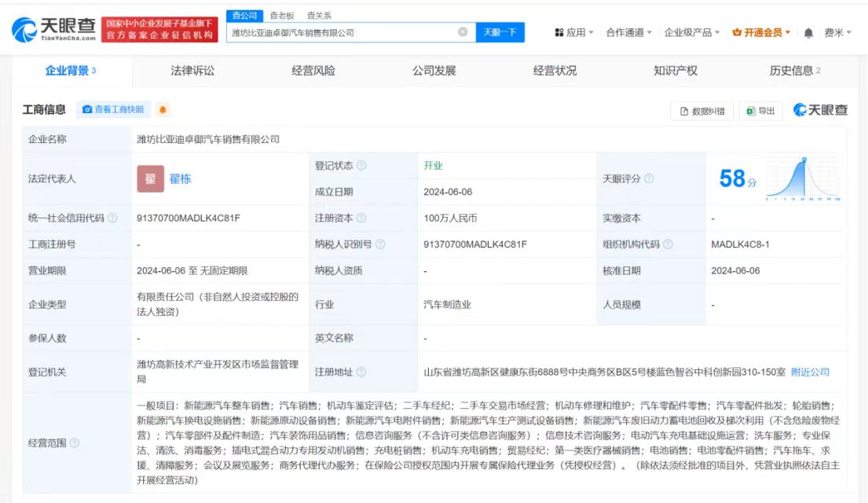The image size is (868, 503).
Task: Click the taxpayer ID value under 纳税人识别号
Action: coord(475,244)
